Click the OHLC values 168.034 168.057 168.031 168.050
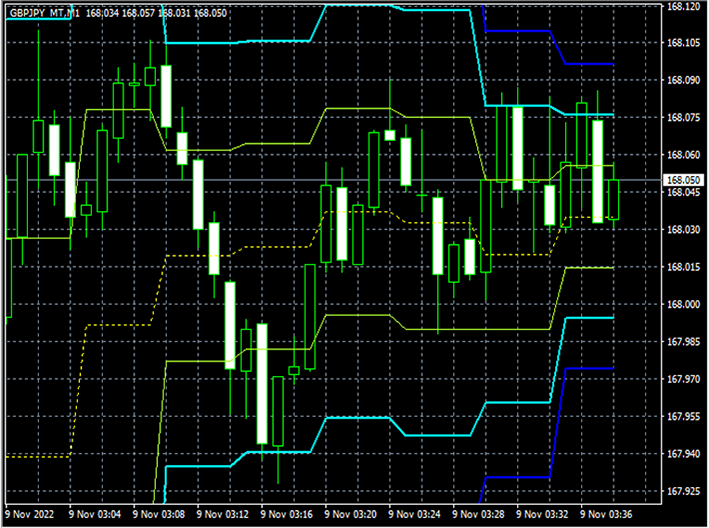The image size is (709, 528). click(156, 13)
